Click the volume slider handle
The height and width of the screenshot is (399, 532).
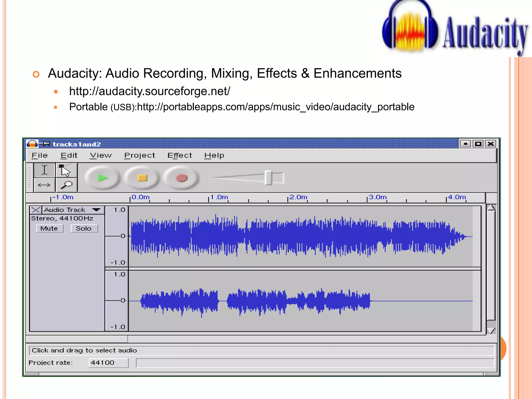268,178
